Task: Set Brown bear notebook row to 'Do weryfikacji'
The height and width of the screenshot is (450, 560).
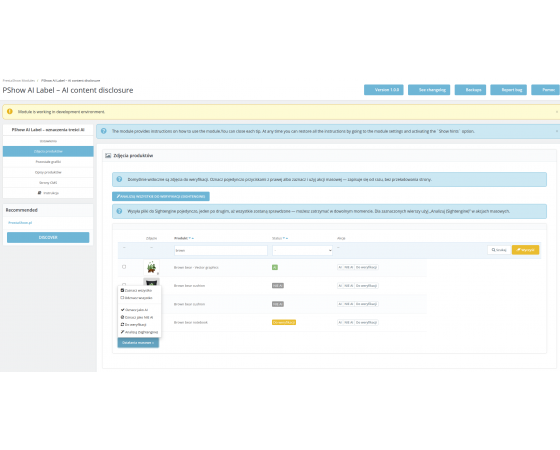Action: coord(366,322)
